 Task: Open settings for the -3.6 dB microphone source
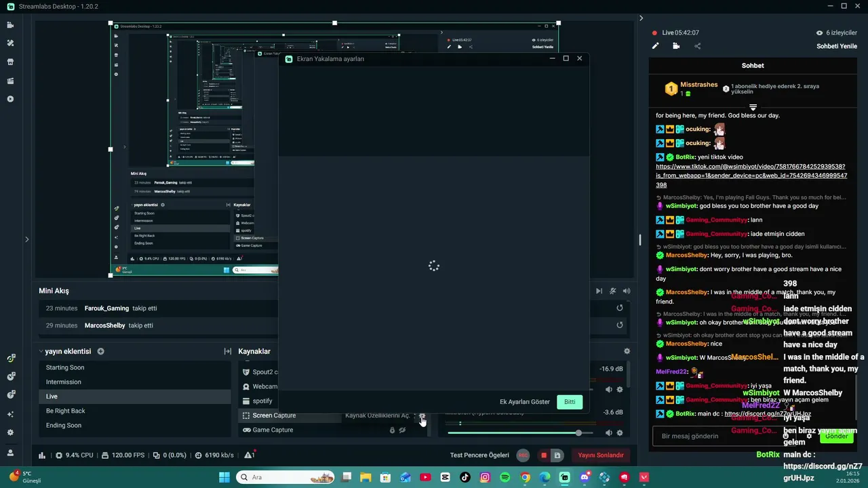[x=620, y=432]
